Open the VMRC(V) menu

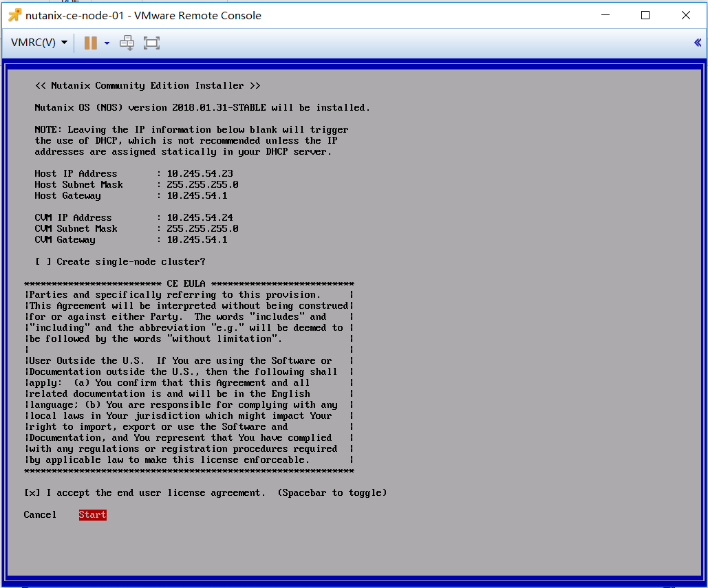39,43
